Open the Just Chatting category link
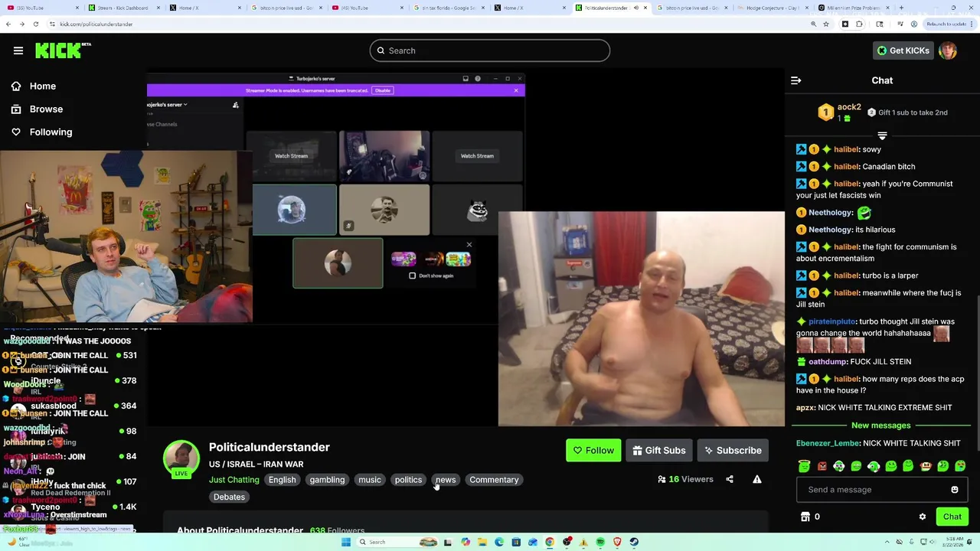This screenshot has height=551, width=980. (x=234, y=480)
